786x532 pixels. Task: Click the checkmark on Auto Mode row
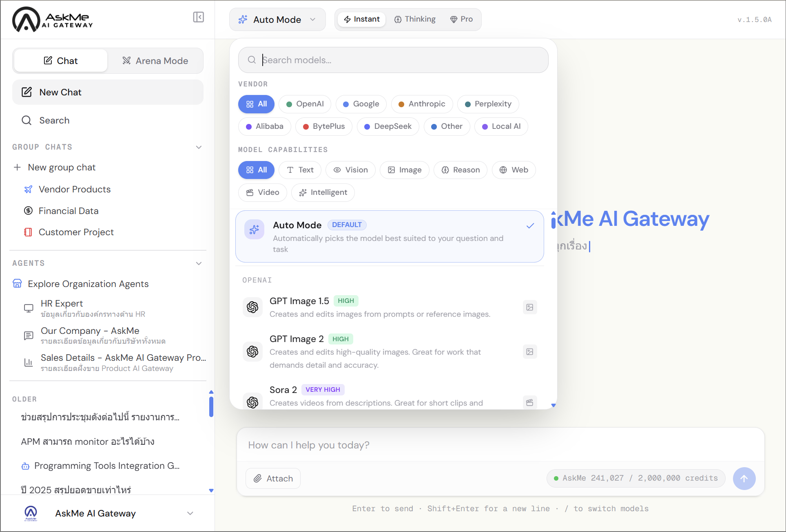coord(530,225)
